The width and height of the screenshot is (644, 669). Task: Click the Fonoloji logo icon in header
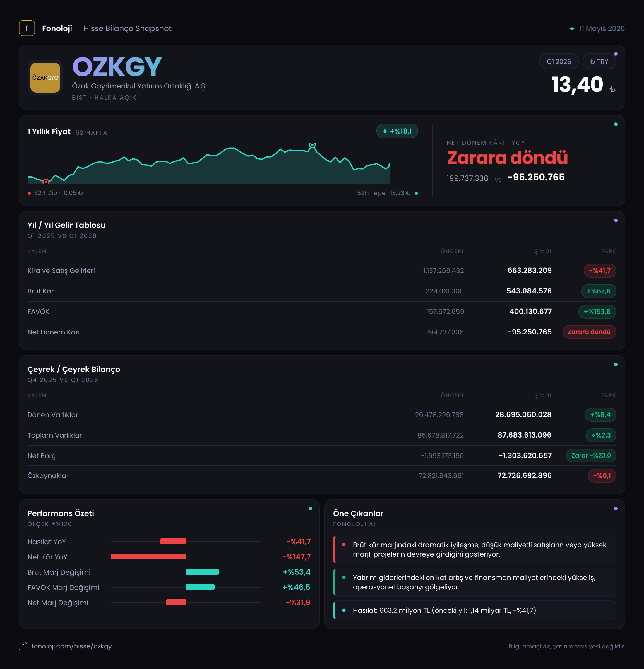click(27, 28)
